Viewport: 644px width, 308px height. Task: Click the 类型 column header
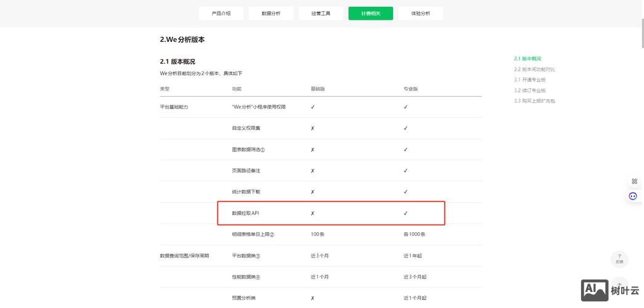[x=165, y=89]
